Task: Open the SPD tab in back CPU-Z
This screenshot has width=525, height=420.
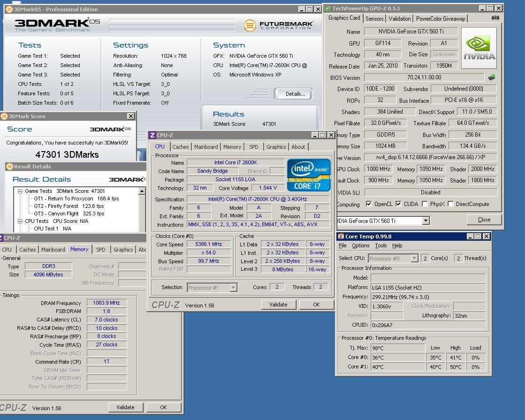Action: click(101, 250)
